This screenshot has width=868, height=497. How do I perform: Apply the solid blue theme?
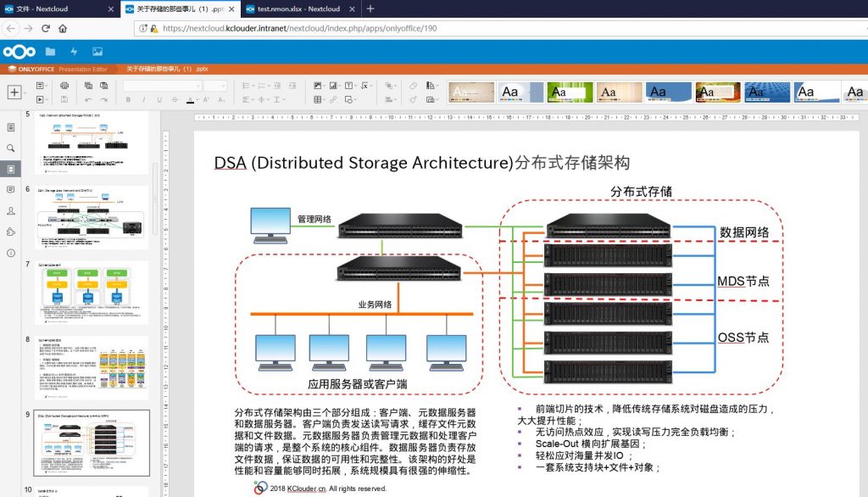(668, 92)
